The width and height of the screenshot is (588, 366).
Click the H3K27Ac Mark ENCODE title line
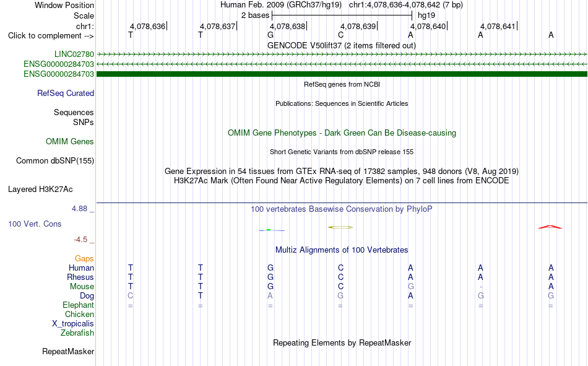(342, 181)
